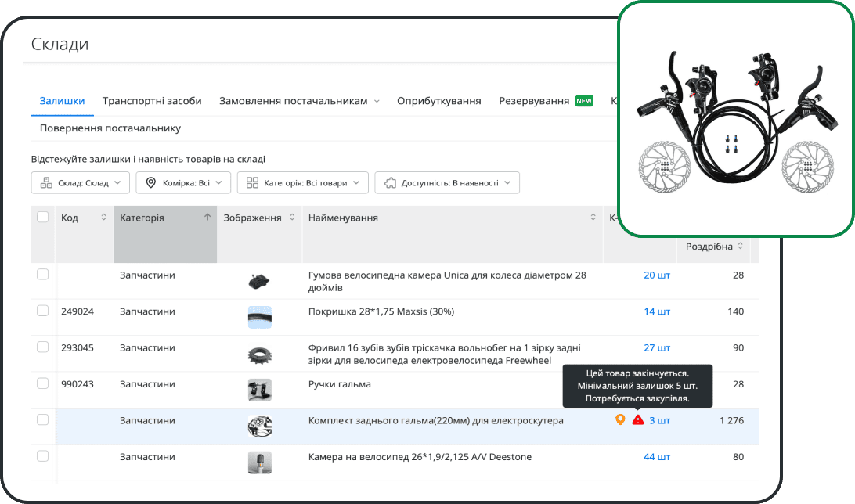This screenshot has height=504, width=855.
Task: Check the checkbox for row 249024
Action: click(42, 311)
